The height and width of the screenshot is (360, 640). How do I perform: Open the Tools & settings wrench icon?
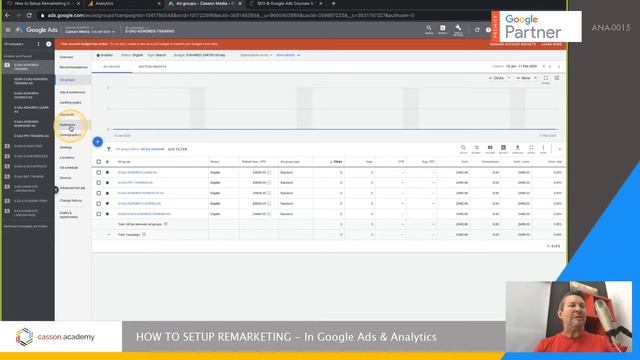click(458, 29)
